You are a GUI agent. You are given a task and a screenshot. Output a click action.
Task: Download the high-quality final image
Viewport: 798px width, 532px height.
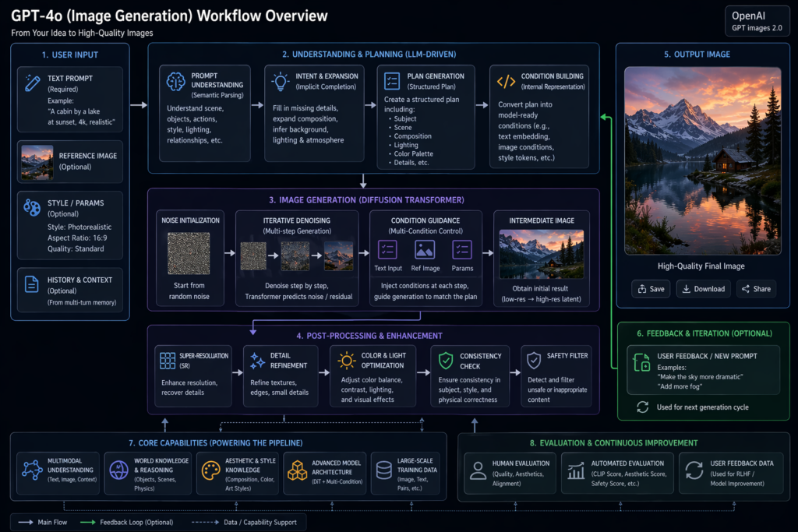pos(702,289)
